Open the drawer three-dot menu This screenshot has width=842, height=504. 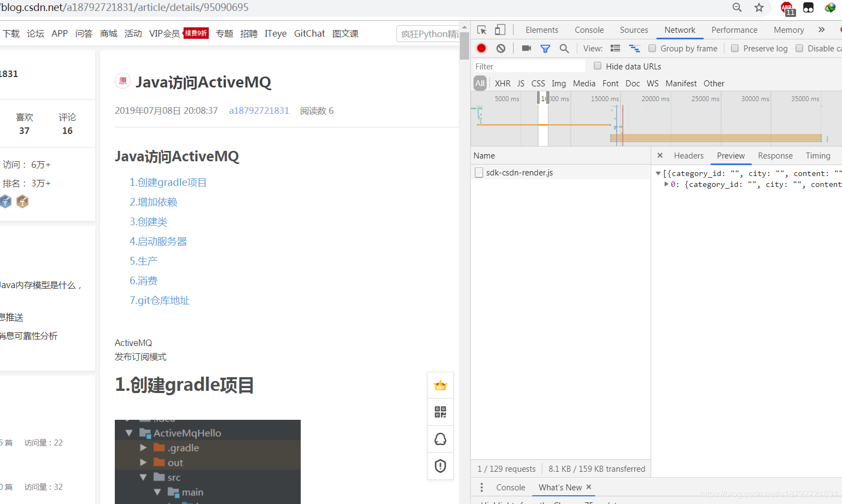[x=482, y=487]
